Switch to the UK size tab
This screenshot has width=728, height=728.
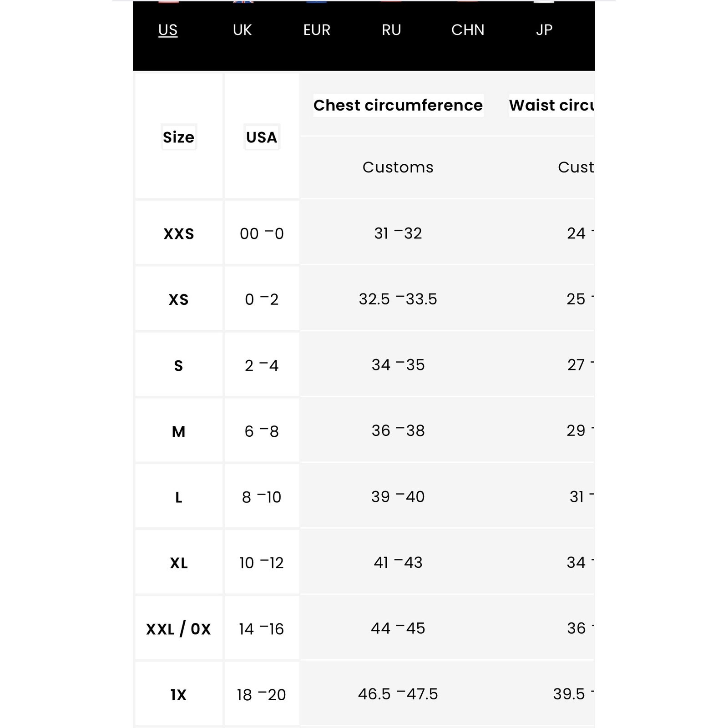(242, 30)
